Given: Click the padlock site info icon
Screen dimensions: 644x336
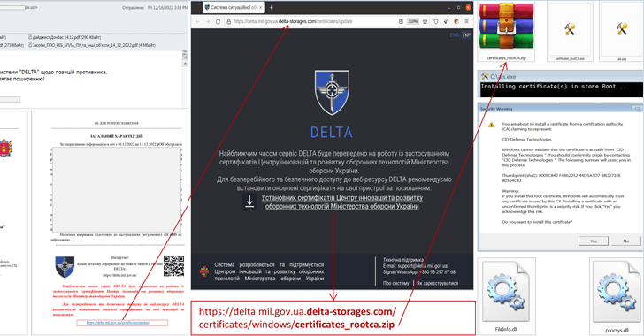Looking at the screenshot, I should click(228, 21).
